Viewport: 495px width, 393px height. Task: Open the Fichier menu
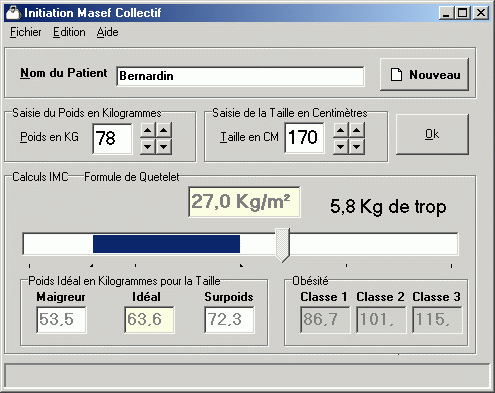[26, 32]
